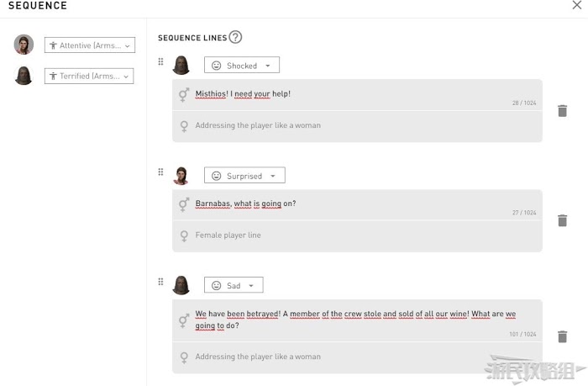588x386 pixels.
Task: Click the female player avatar in the character list
Action: click(x=24, y=45)
